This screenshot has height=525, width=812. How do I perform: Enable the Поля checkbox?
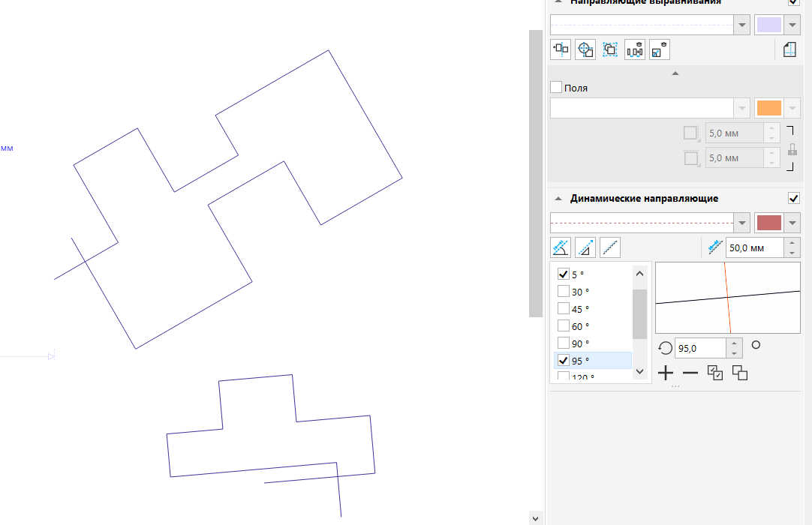(556, 87)
